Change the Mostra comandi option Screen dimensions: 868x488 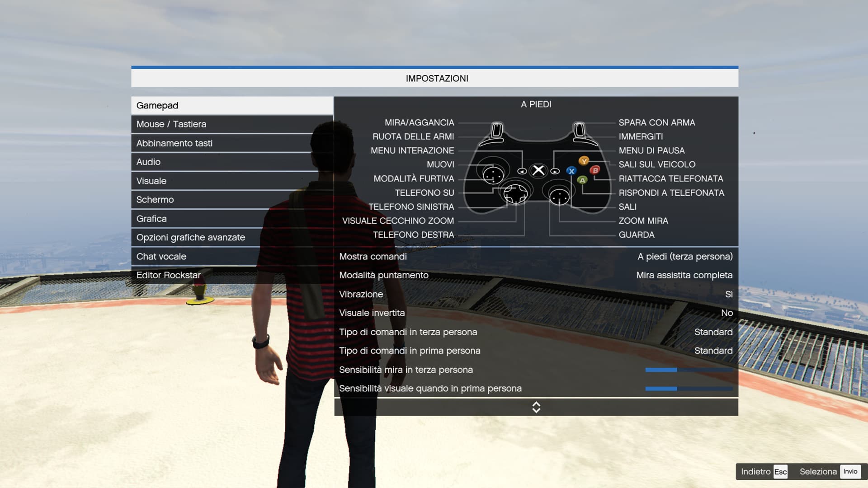[536, 256]
